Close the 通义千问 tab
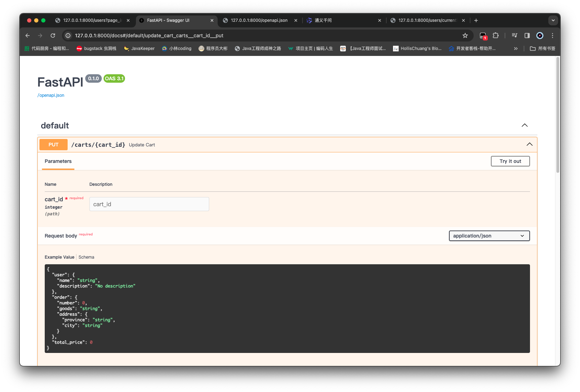Viewport: 580px width, 392px height. point(380,20)
